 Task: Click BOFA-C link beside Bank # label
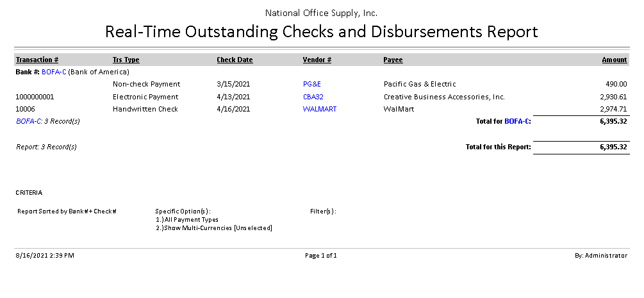pyautogui.click(x=54, y=72)
